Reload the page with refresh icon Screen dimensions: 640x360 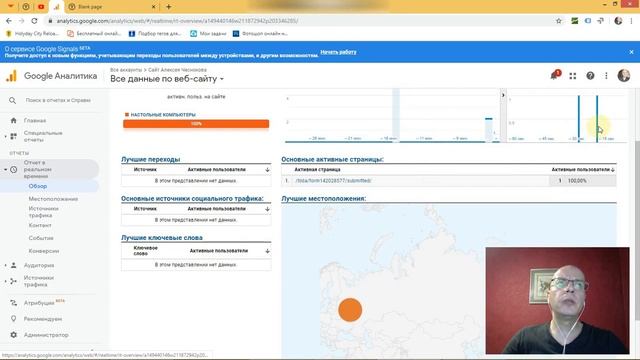click(34, 21)
